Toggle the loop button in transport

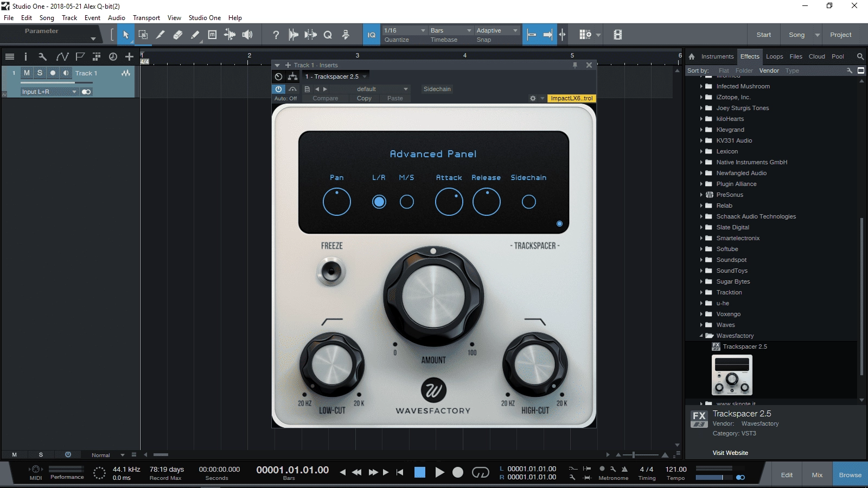click(x=480, y=472)
